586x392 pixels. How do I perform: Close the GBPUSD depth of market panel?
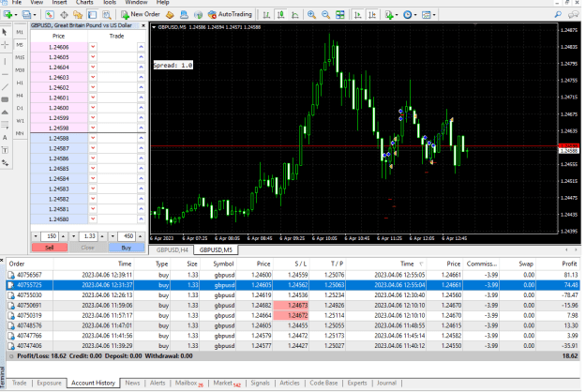click(143, 25)
